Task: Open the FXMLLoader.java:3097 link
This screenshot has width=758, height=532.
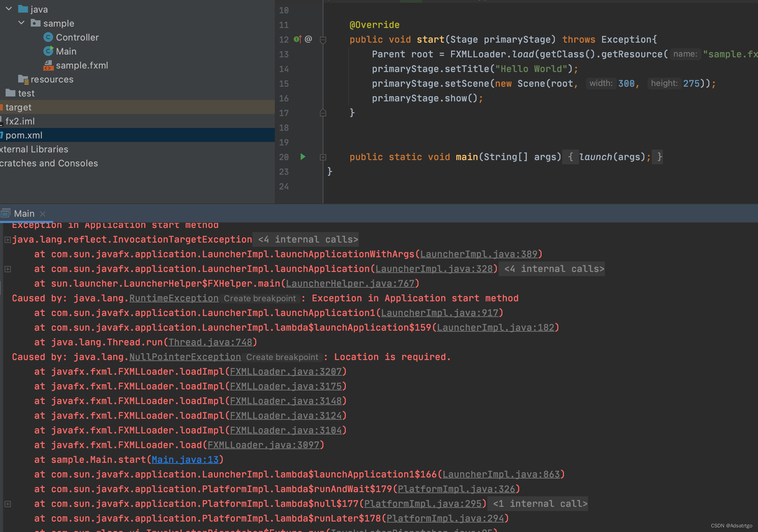Action: click(x=263, y=445)
